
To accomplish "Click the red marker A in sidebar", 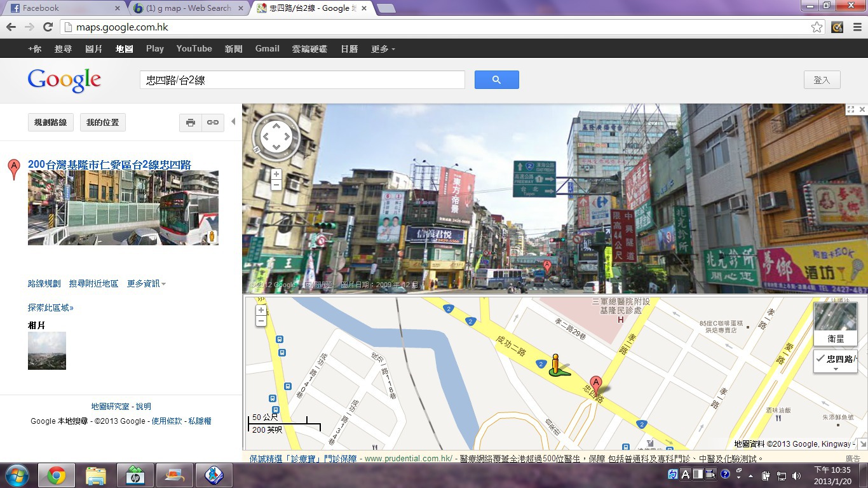I will (x=13, y=169).
